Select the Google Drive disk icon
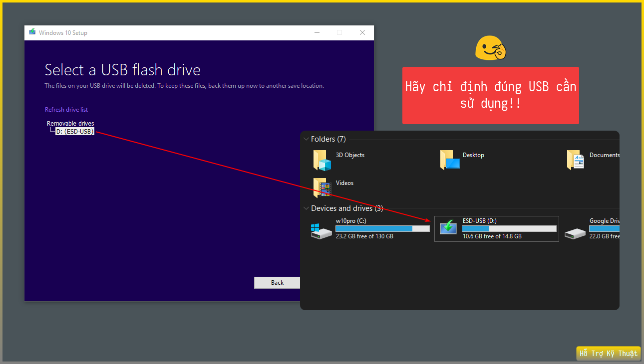This screenshot has width=644, height=364. [575, 233]
